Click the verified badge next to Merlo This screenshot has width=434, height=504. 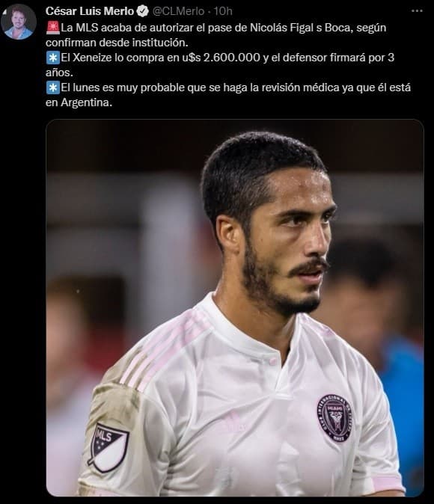point(143,11)
